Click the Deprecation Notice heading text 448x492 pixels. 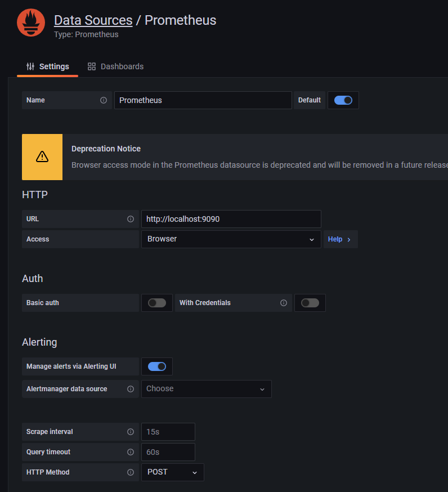click(x=106, y=149)
